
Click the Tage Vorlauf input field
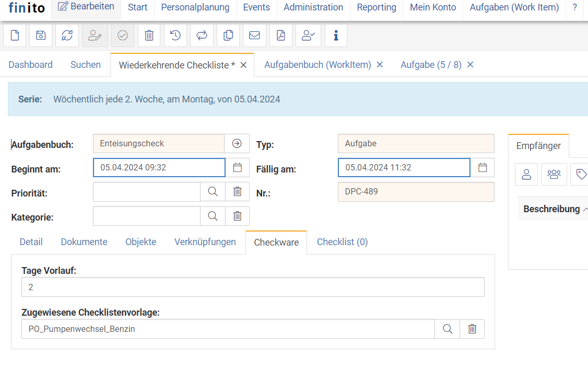pyautogui.click(x=253, y=287)
